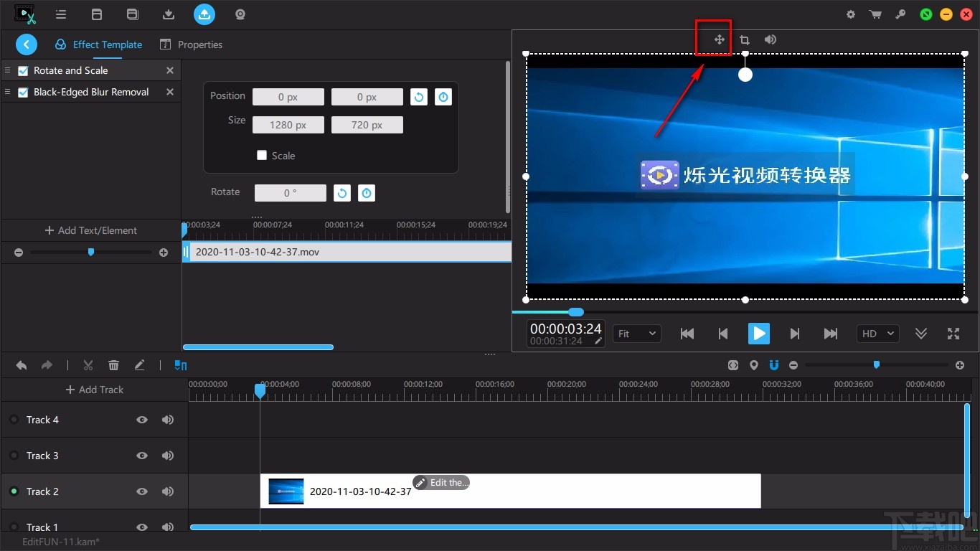This screenshot has height=551, width=980.
Task: Jump to the start of the video
Action: [x=687, y=334]
